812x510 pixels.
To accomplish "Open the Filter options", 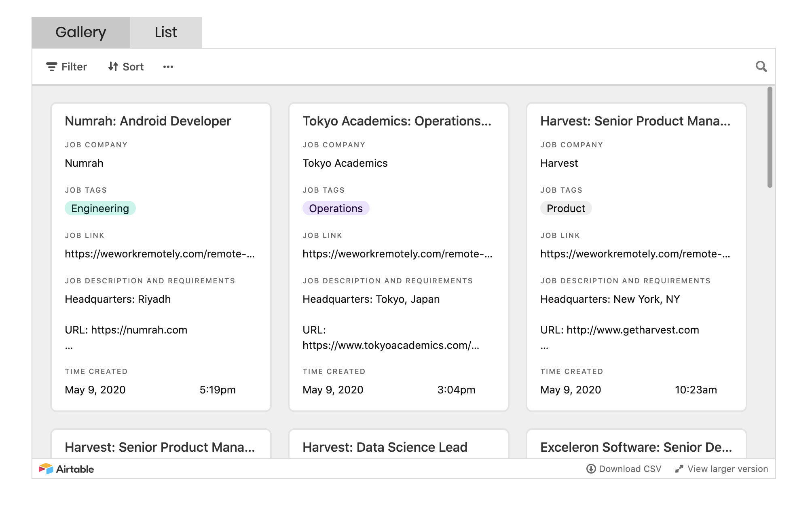I will (x=67, y=67).
